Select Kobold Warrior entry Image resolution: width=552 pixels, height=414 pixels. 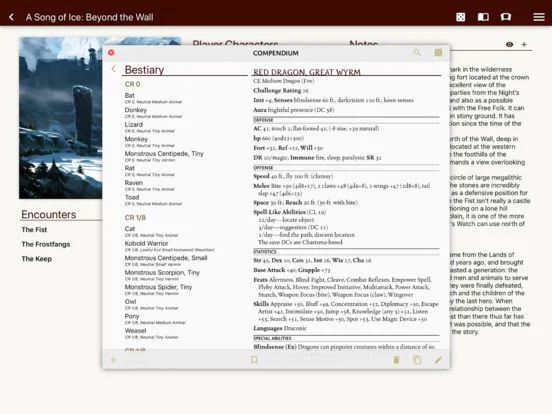[170, 246]
